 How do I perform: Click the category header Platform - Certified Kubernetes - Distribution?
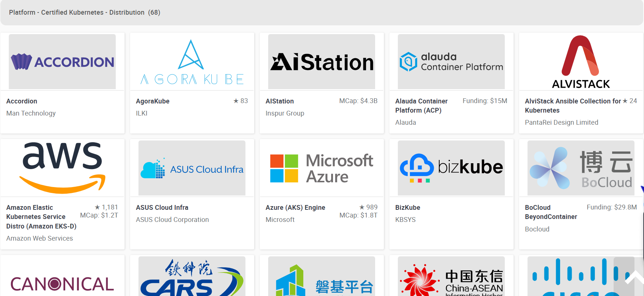tap(77, 12)
